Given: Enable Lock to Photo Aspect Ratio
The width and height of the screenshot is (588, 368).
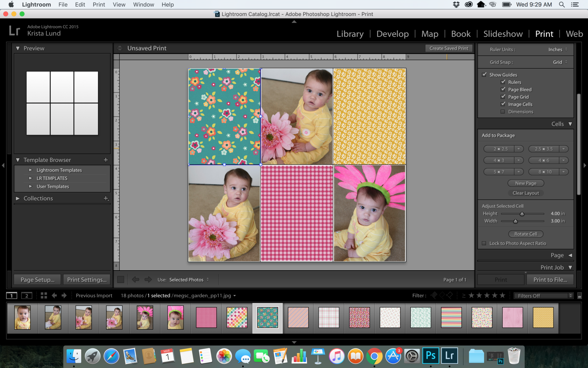Looking at the screenshot, I should (484, 243).
